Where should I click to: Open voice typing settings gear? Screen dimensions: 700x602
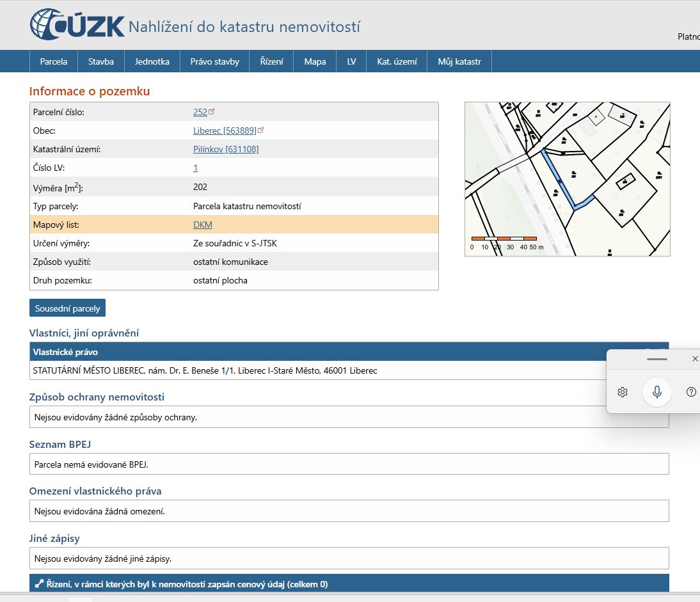click(622, 392)
